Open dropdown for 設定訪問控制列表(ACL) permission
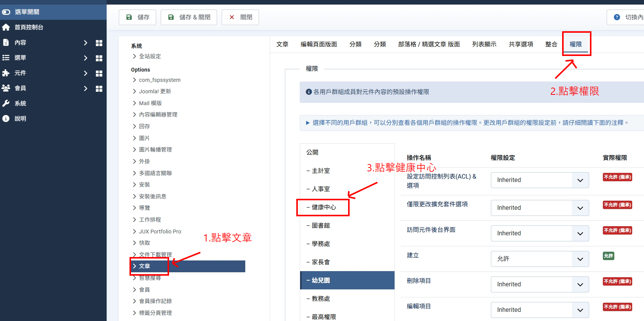 [x=540, y=180]
